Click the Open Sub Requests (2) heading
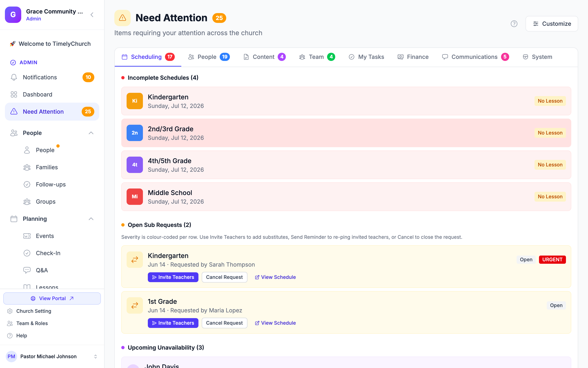588x368 pixels. 159,225
